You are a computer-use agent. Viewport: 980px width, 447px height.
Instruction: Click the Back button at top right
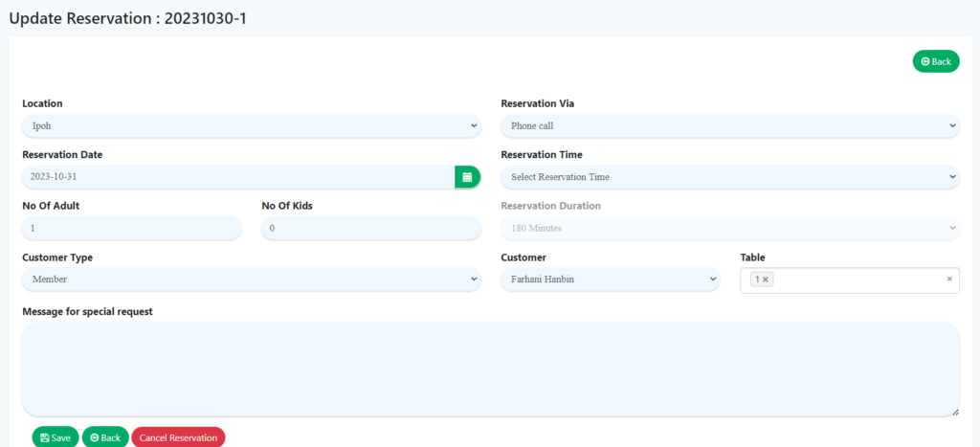(x=935, y=61)
